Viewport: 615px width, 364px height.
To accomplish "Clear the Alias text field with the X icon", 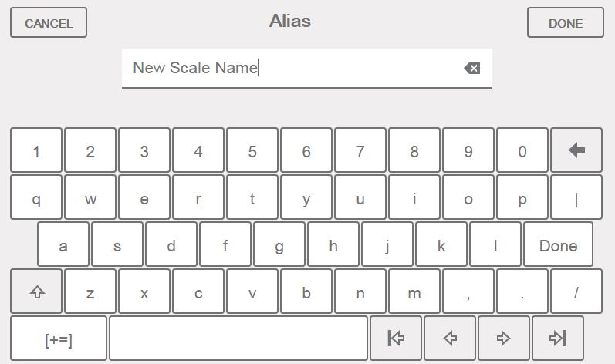I will [471, 69].
